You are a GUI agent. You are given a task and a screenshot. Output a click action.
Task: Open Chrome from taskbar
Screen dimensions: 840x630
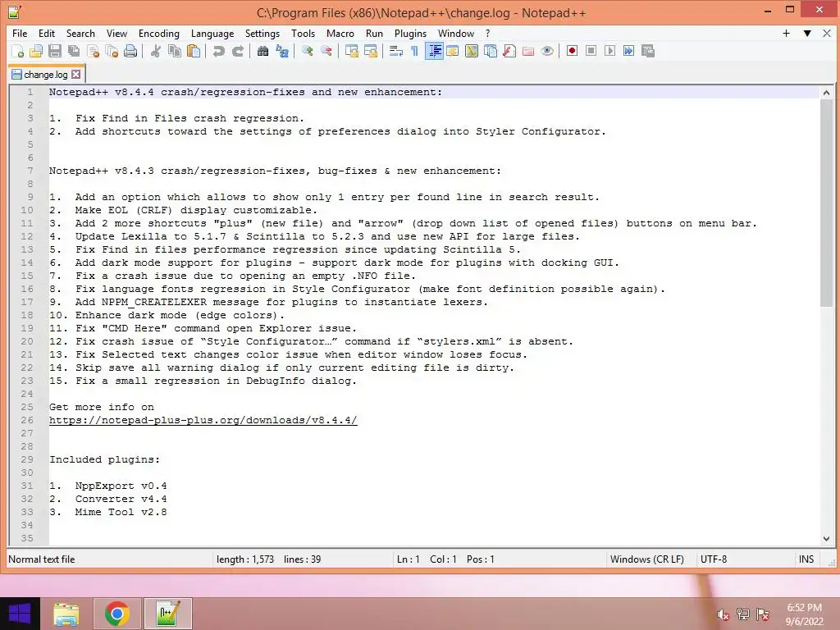[116, 614]
